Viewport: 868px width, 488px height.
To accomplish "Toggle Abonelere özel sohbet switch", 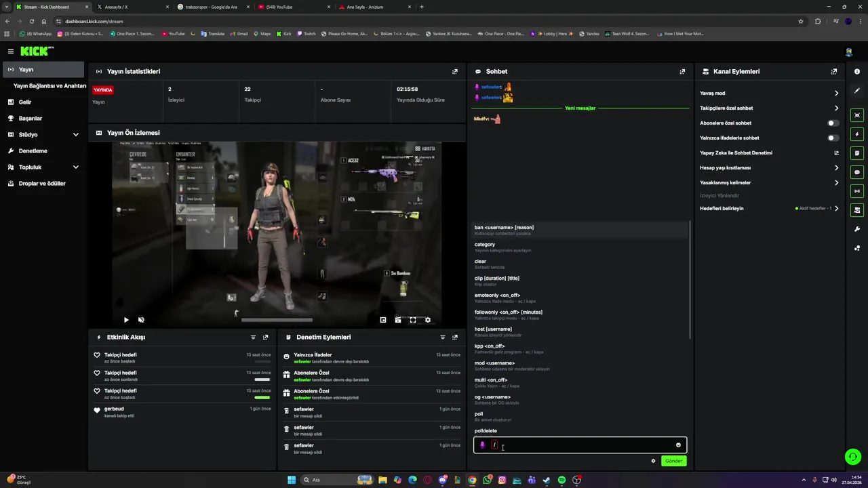I will click(833, 123).
